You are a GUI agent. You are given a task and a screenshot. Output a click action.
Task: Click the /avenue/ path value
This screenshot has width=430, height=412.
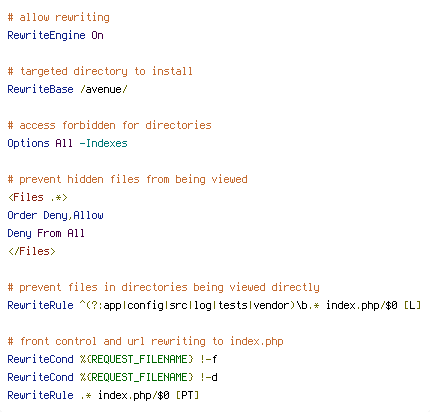coord(104,89)
